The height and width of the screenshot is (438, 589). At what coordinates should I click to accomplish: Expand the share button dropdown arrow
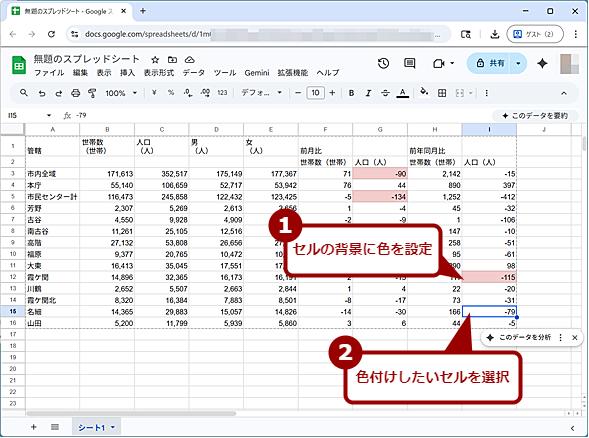[x=518, y=63]
